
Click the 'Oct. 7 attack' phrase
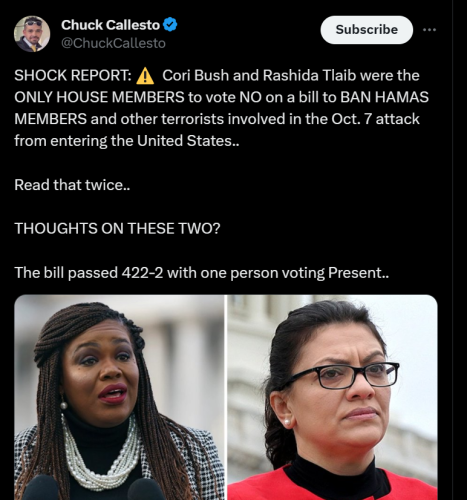(x=375, y=119)
